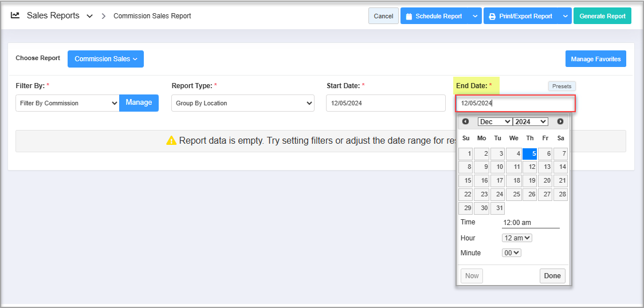Open the Sales Reports chevron menu
Viewport: 644px width, 308px height.
click(x=89, y=16)
